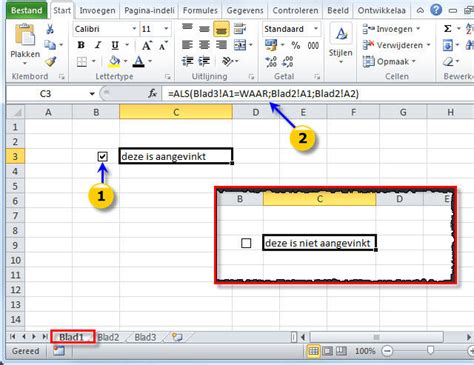474x365 pixels.
Task: Open the font size 11 dropdown
Action: tap(166, 29)
